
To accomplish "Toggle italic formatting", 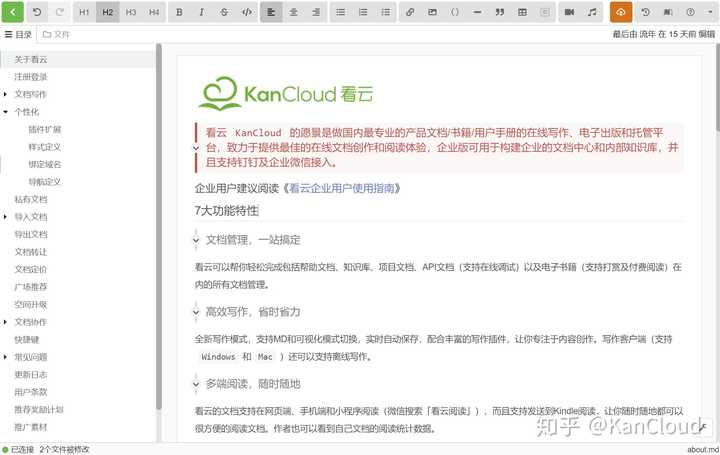I will [202, 12].
